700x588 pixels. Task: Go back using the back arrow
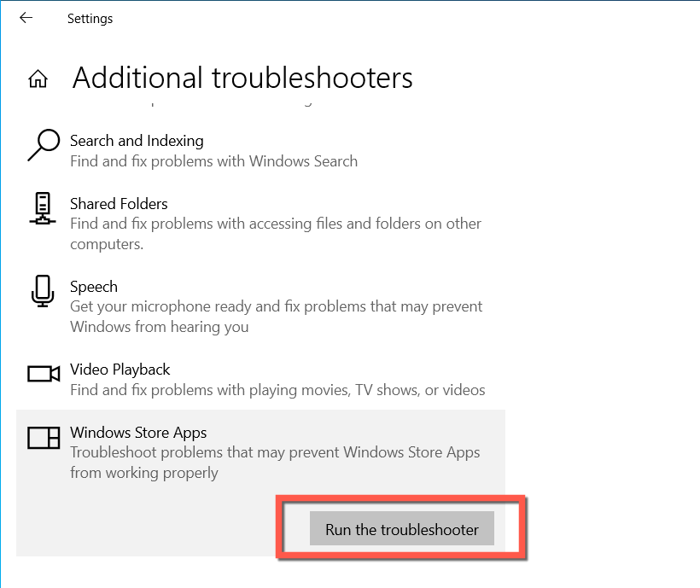click(x=26, y=18)
